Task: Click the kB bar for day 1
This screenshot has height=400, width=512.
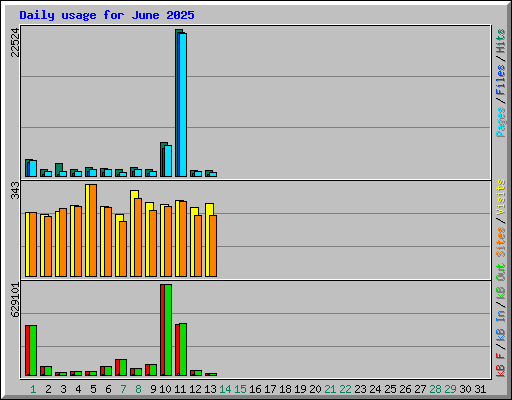Action: [31, 351]
